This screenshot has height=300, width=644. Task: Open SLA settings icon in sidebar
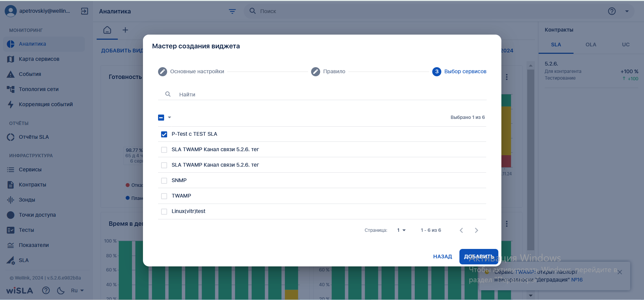tap(11, 260)
